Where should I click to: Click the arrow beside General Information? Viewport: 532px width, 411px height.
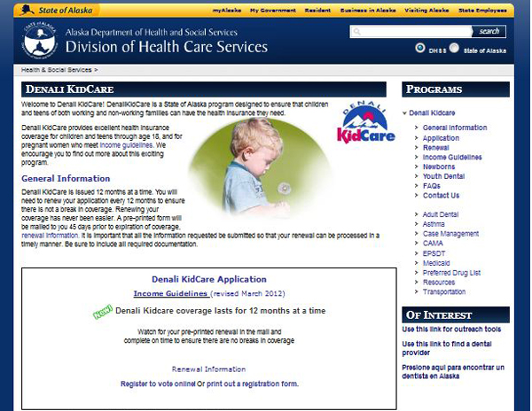click(x=417, y=128)
